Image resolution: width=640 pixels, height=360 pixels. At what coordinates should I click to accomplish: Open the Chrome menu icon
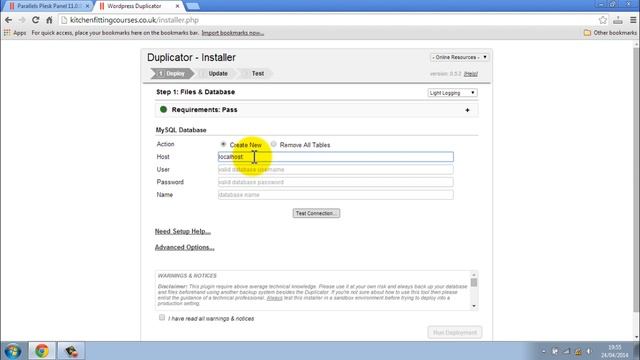[633, 20]
